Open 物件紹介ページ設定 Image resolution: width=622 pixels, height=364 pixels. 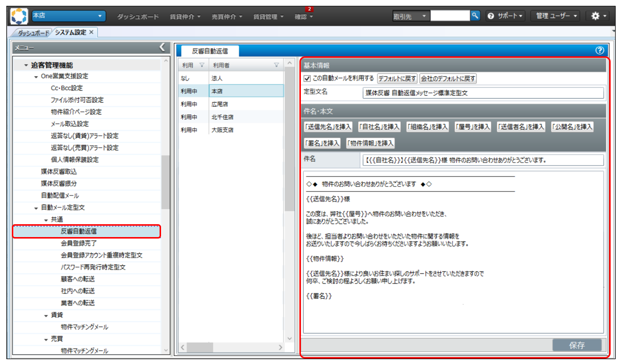pos(76,112)
